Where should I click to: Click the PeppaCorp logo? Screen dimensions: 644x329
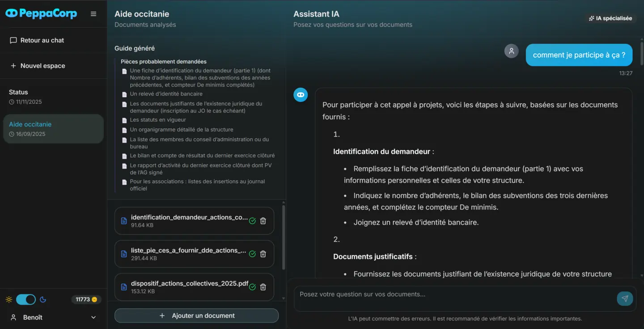point(41,13)
